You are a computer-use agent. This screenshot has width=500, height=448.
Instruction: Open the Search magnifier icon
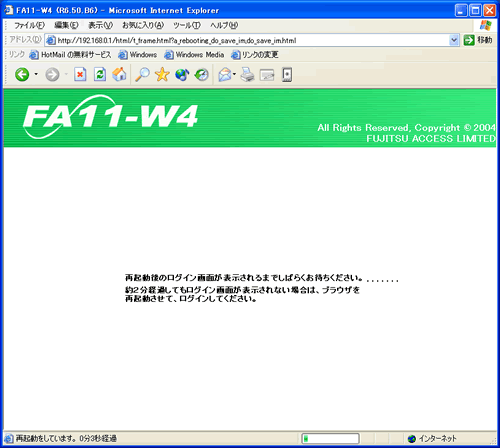point(142,74)
